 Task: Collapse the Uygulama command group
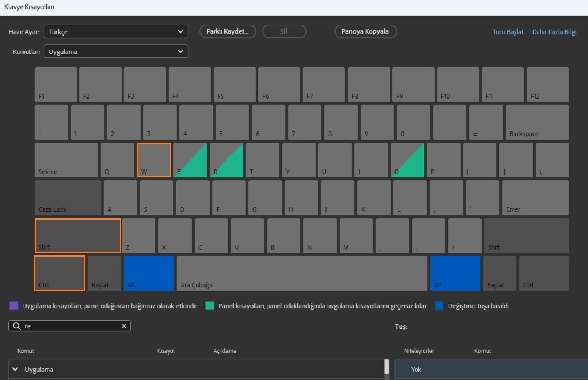(15, 370)
